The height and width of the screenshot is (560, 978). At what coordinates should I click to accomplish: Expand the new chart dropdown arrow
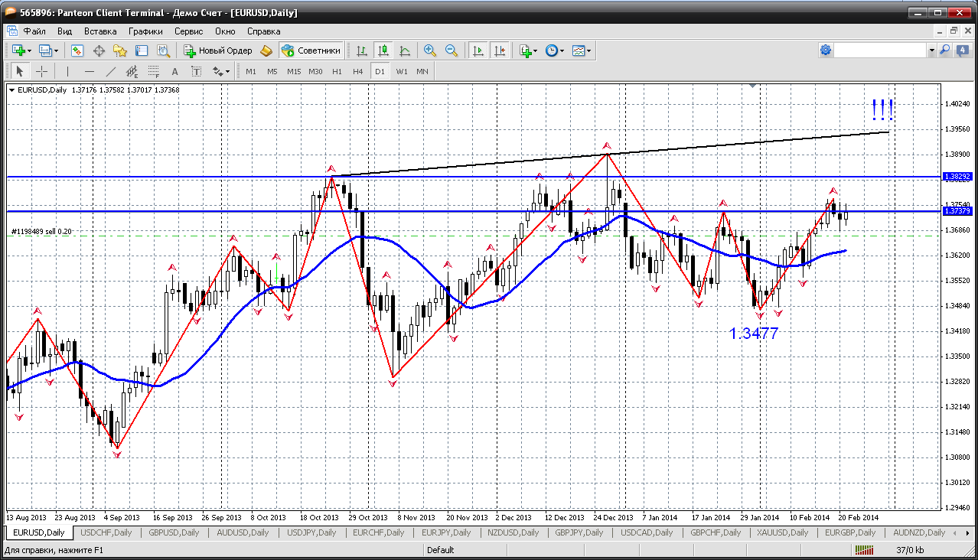point(30,50)
